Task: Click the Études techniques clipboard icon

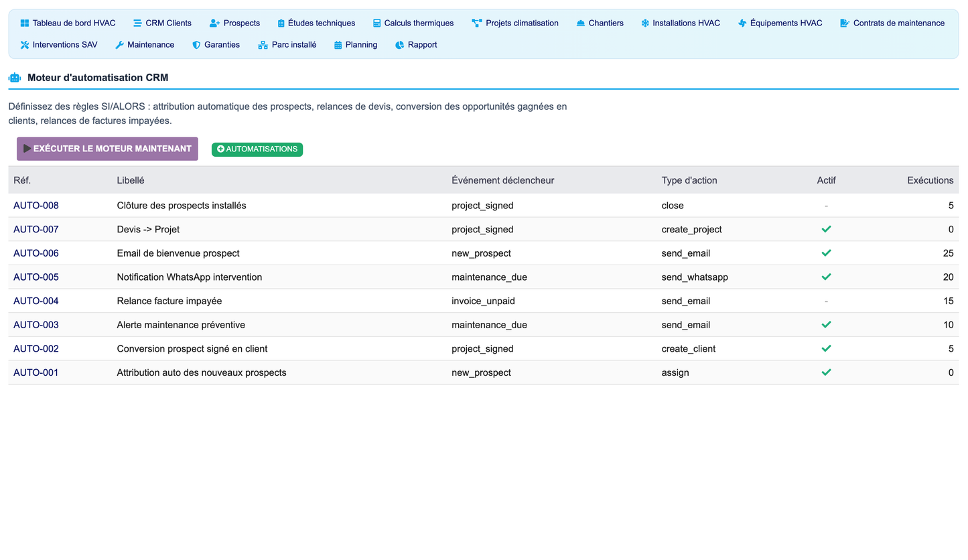Action: coord(281,23)
